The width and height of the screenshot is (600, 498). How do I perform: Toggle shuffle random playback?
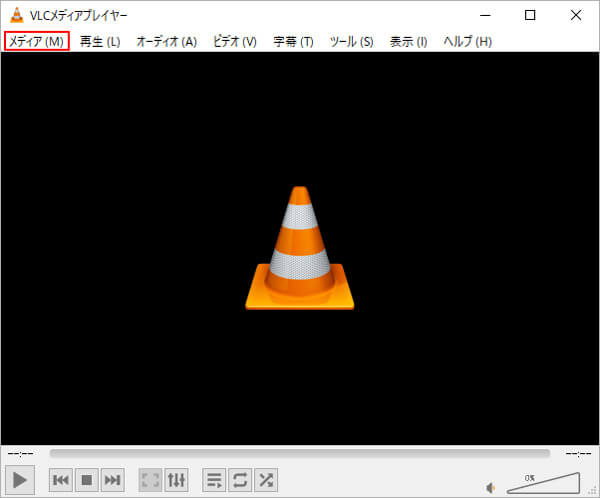click(x=266, y=480)
